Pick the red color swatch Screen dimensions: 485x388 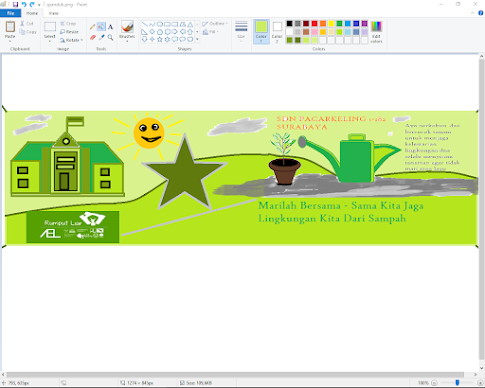point(314,23)
